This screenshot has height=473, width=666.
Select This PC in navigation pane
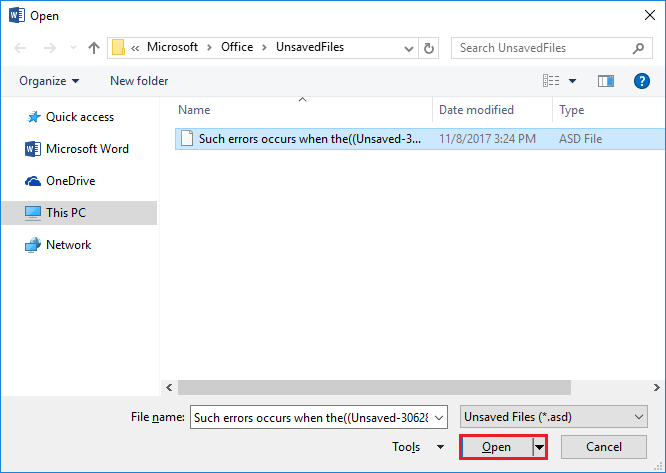pyautogui.click(x=79, y=213)
